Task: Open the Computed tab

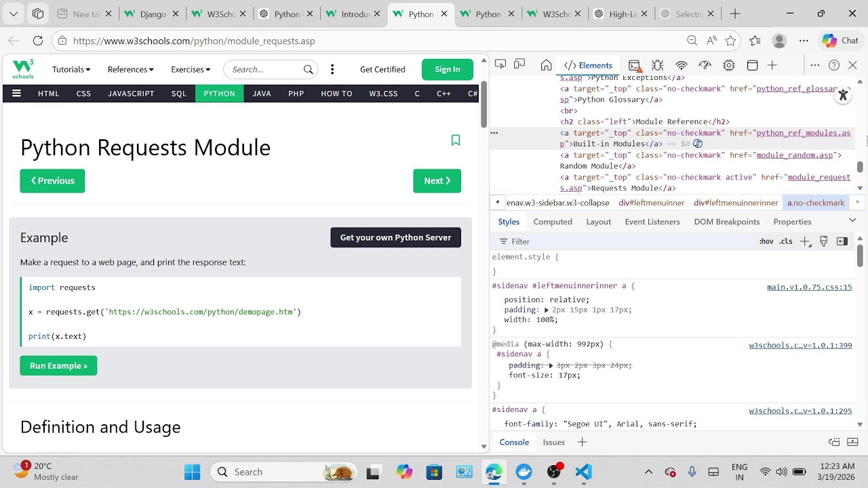Action: coord(553,222)
